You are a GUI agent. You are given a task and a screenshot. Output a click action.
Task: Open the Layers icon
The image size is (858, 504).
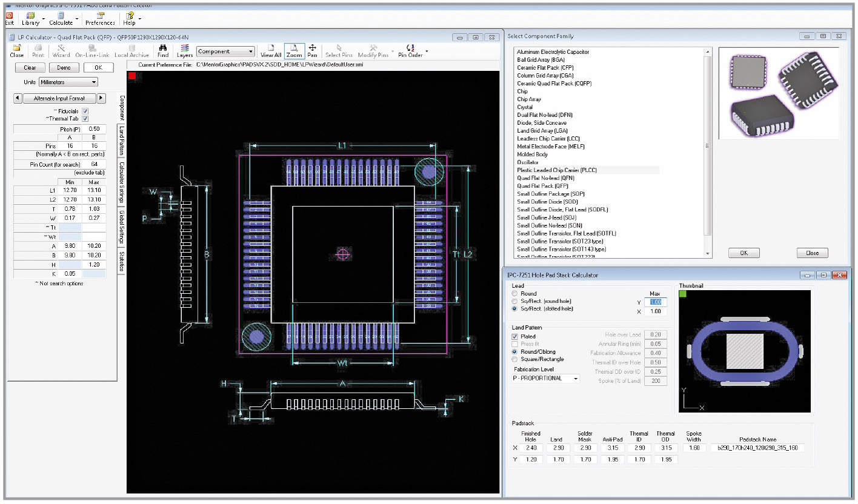click(x=185, y=48)
